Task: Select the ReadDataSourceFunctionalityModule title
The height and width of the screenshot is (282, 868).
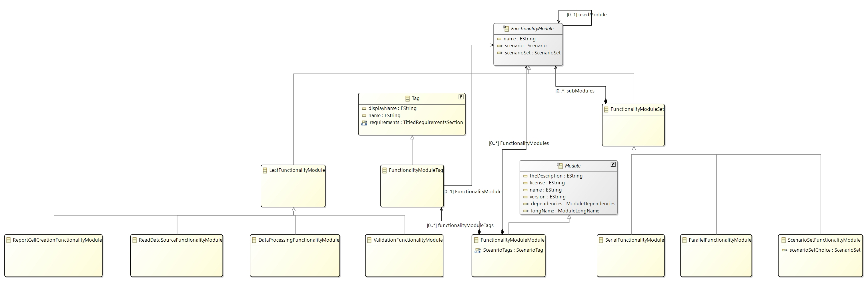Action: click(x=181, y=240)
